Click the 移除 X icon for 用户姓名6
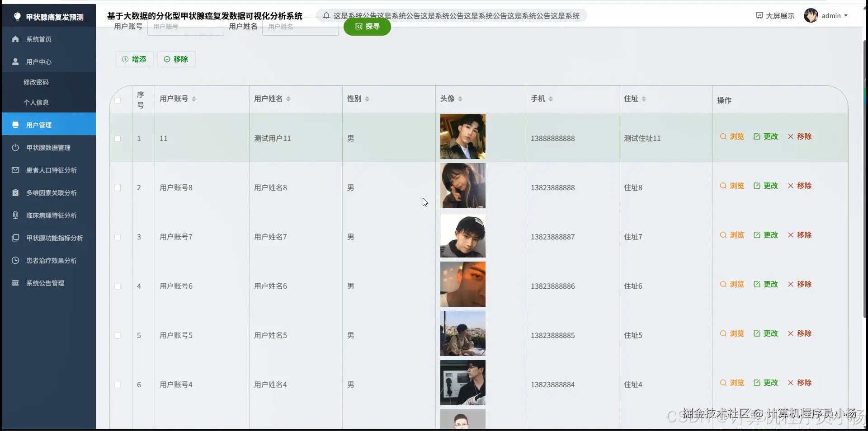The height and width of the screenshot is (431, 868). [791, 284]
